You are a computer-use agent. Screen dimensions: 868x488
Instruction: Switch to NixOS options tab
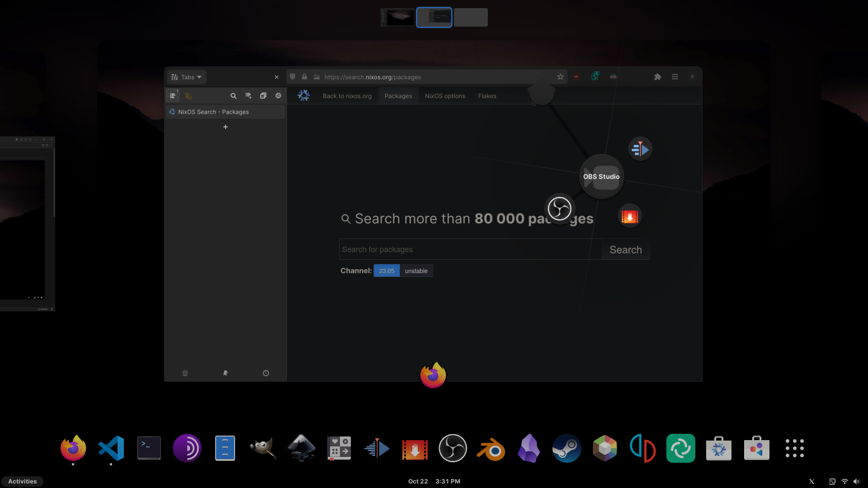pos(445,95)
